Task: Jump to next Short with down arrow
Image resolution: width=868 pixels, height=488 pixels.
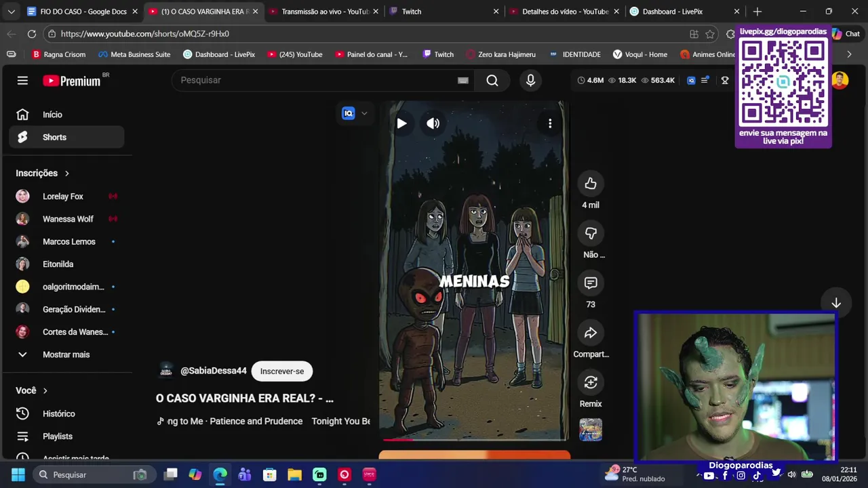Action: [836, 303]
